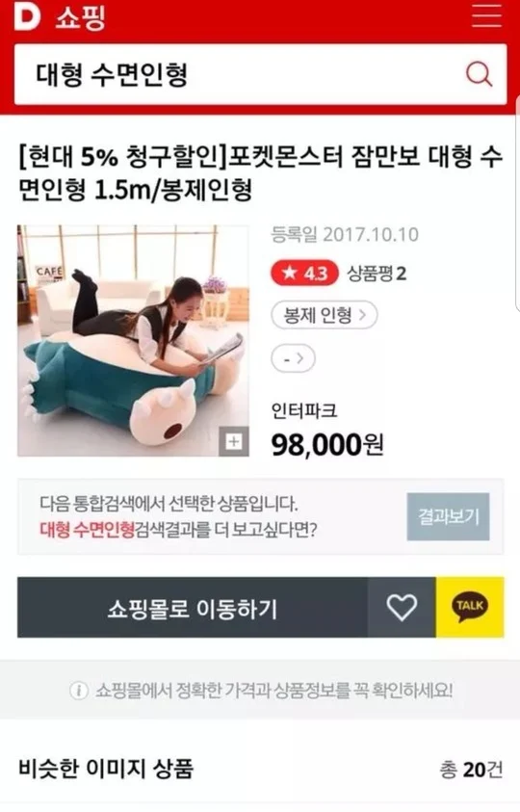This screenshot has width=520, height=812.
Task: Go to shop via 쇼핑몰로 이동하기
Action: pos(193,608)
